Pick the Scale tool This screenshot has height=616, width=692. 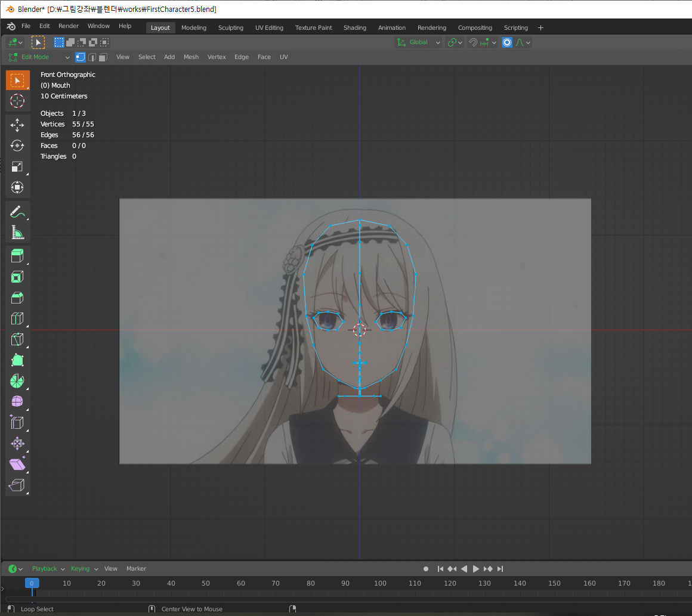pos(18,166)
